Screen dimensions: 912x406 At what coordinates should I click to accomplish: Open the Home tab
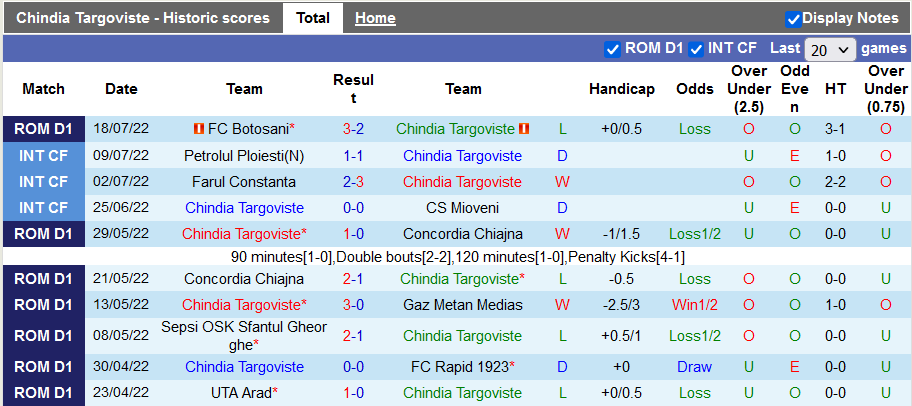(x=375, y=18)
